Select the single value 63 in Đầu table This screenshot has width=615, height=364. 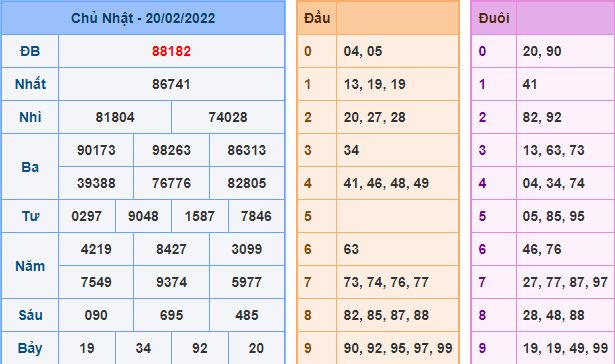click(x=351, y=249)
